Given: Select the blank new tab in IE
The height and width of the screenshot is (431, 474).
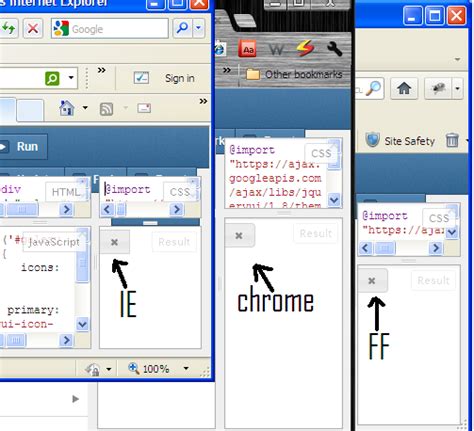Looking at the screenshot, I should (x=30, y=110).
